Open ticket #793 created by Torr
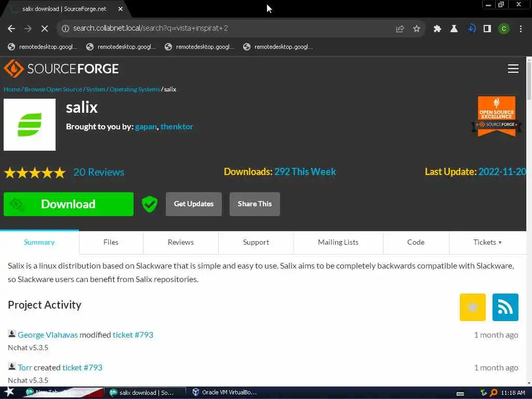Image resolution: width=532 pixels, height=399 pixels. [83, 367]
